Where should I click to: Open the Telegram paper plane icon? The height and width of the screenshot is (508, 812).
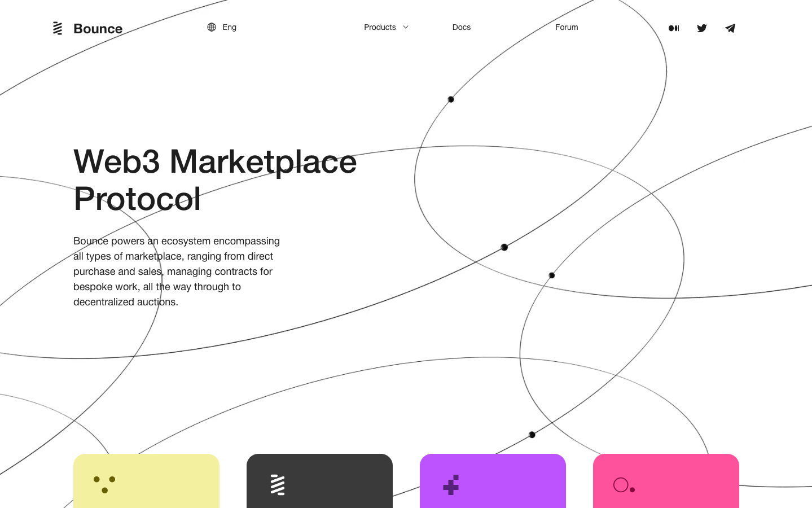point(730,28)
